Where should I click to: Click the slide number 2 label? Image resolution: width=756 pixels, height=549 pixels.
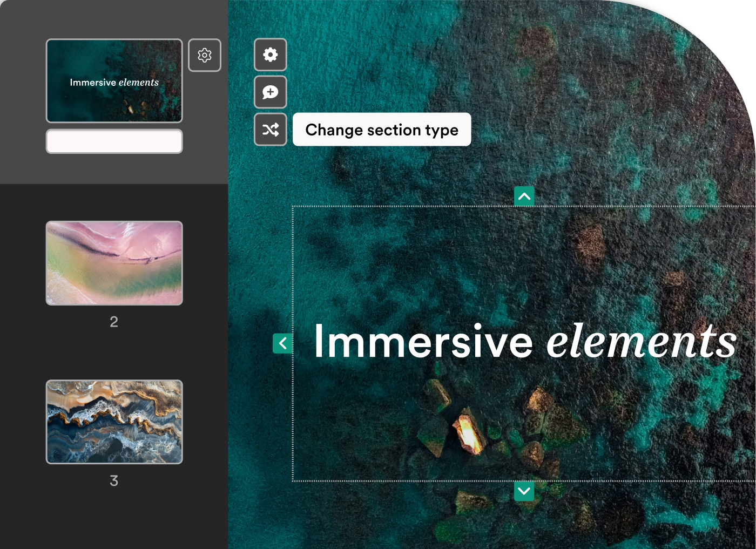(114, 322)
